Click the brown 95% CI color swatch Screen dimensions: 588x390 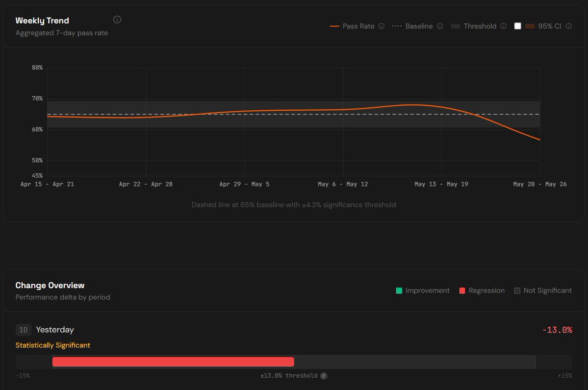530,26
